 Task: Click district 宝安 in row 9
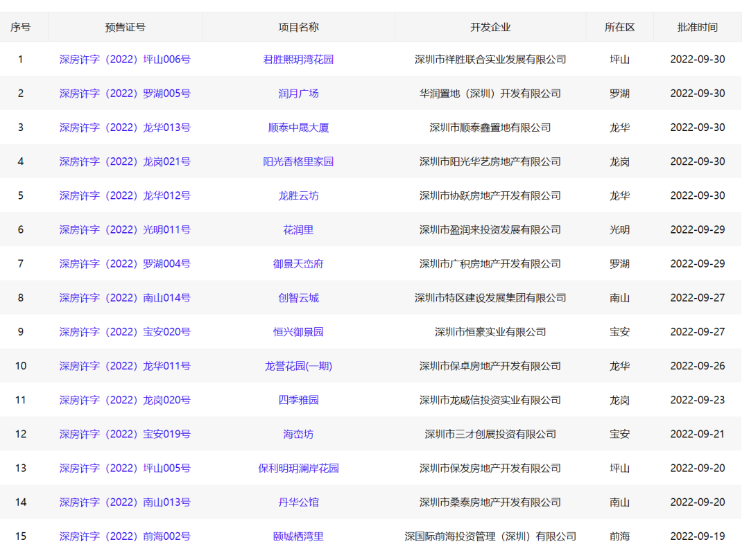point(619,332)
